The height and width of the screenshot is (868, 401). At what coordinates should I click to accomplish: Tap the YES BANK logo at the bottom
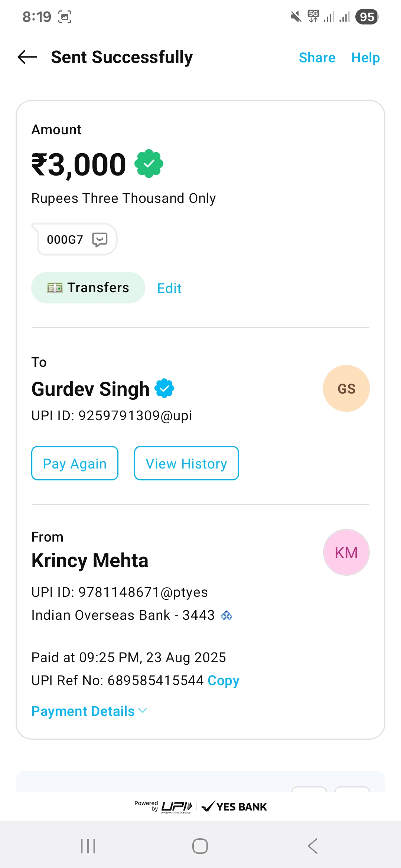(234, 806)
